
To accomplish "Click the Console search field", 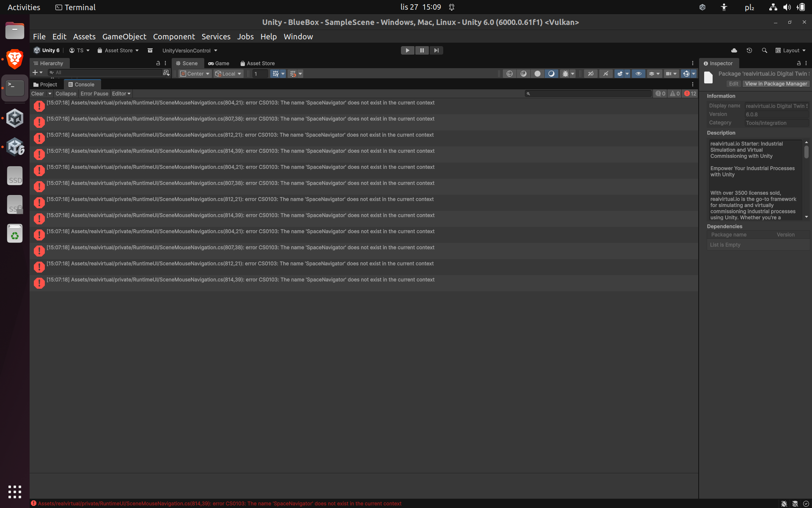I will click(x=590, y=94).
